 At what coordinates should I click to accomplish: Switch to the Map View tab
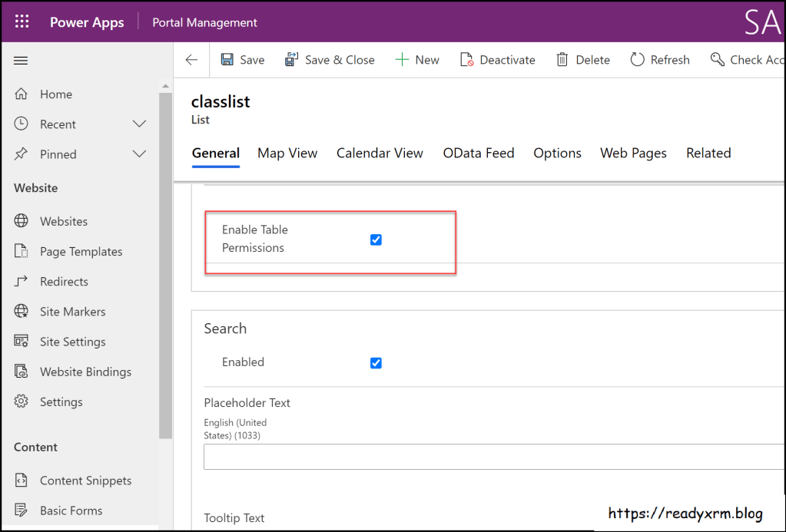tap(287, 154)
